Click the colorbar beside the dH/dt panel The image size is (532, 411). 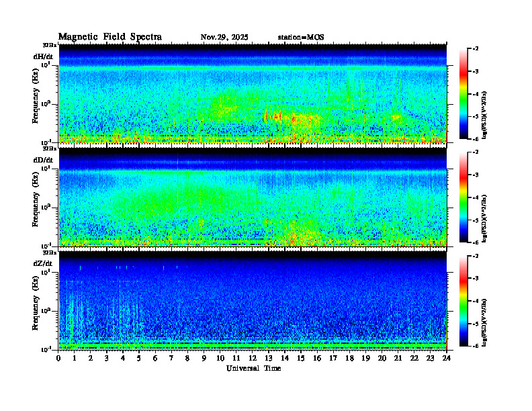pyautogui.click(x=463, y=94)
